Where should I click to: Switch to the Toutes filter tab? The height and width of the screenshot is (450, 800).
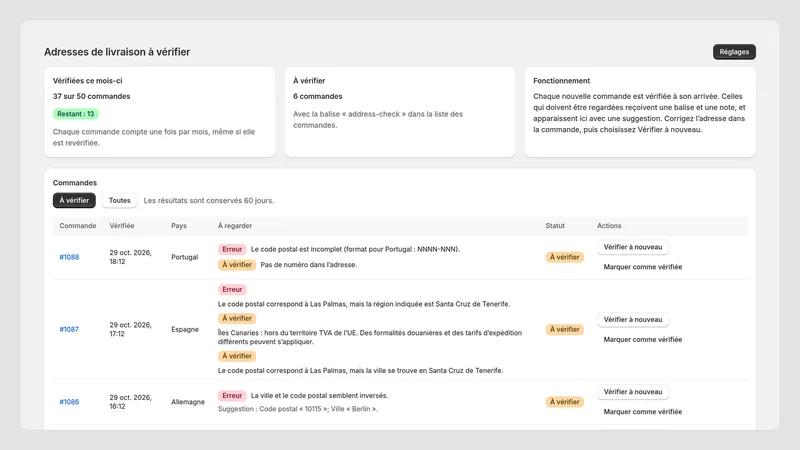pyautogui.click(x=119, y=201)
